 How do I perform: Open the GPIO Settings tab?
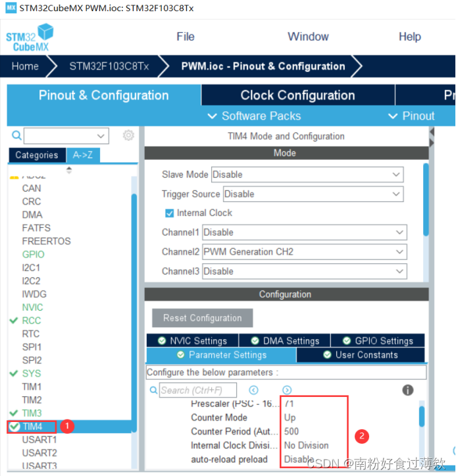378,341
